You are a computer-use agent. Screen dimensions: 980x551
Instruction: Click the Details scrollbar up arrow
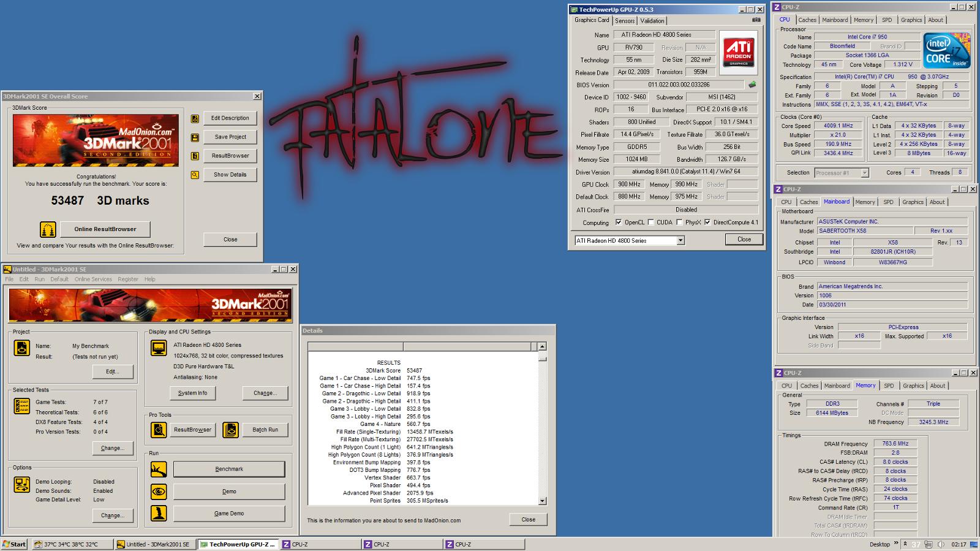(x=542, y=347)
